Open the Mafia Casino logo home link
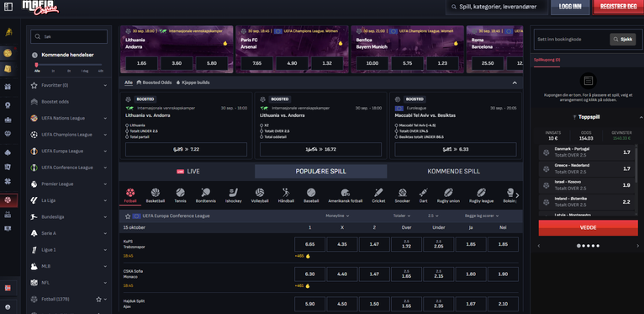The width and height of the screenshot is (644, 314). (40, 7)
